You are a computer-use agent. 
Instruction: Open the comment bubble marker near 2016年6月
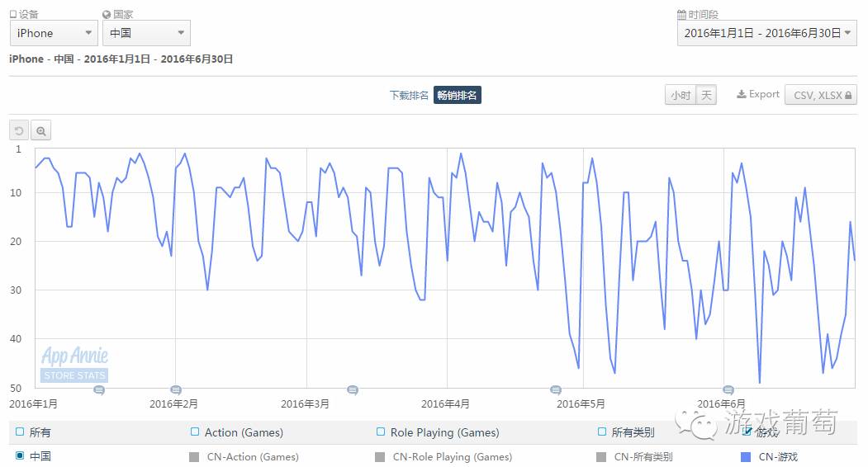[x=728, y=389]
